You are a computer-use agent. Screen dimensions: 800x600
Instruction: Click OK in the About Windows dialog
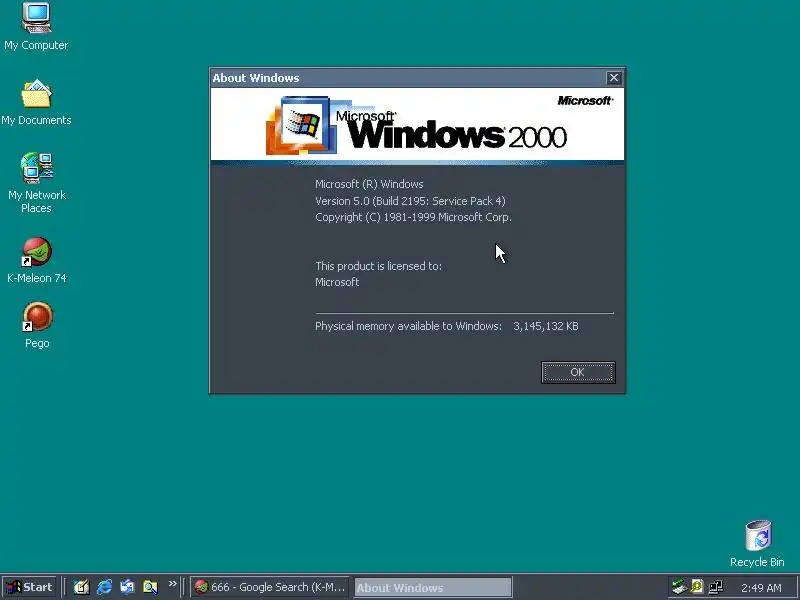pos(578,372)
